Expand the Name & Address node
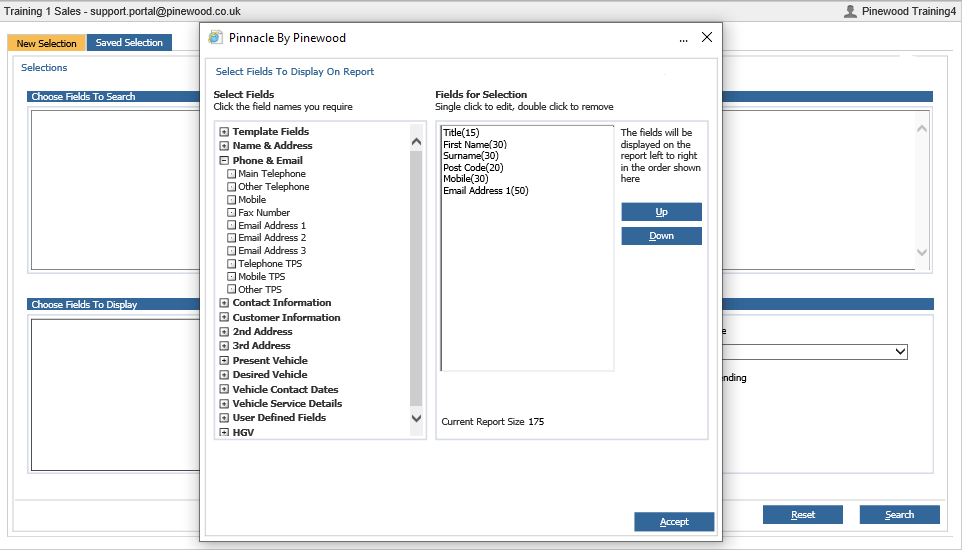Image resolution: width=962 pixels, height=550 pixels. click(x=224, y=146)
